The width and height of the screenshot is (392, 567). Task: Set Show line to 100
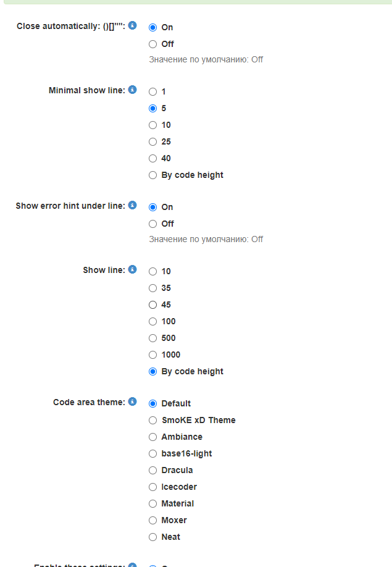(153, 321)
